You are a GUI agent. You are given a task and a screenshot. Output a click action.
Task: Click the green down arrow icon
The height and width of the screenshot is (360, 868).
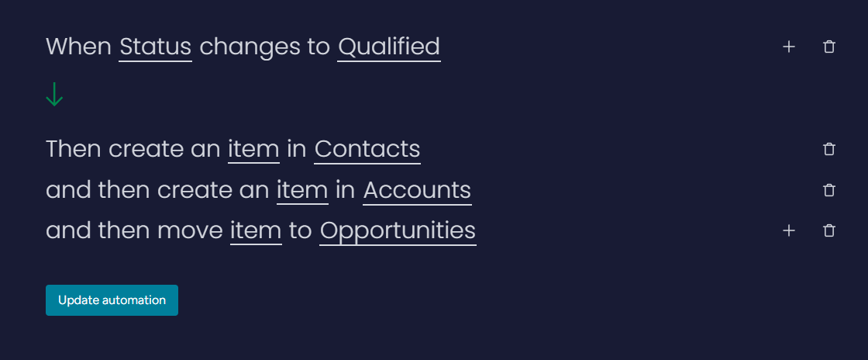54,95
